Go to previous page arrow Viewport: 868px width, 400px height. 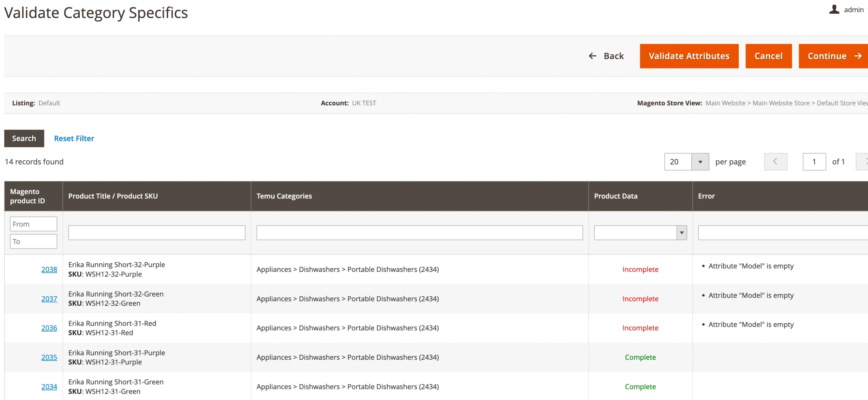pyautogui.click(x=775, y=162)
